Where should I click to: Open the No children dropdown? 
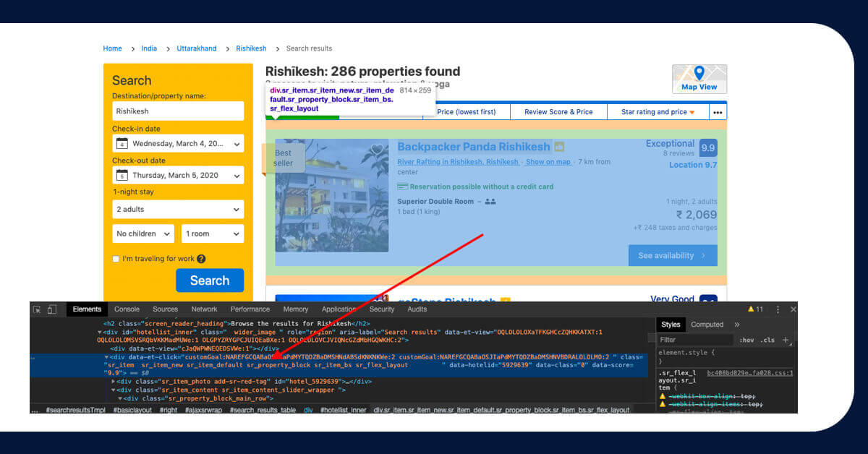click(x=143, y=234)
